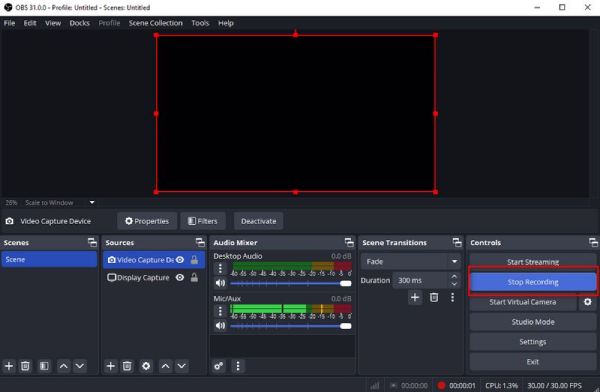Hide the Display Capture source

click(180, 278)
